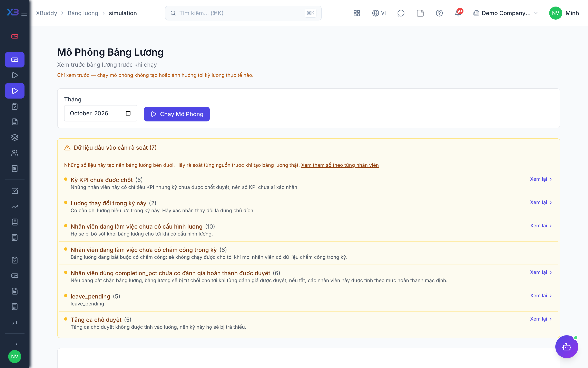This screenshot has height=368, width=588.
Task: Click the NV avatar at sidebar bottom
Action: pos(14,356)
